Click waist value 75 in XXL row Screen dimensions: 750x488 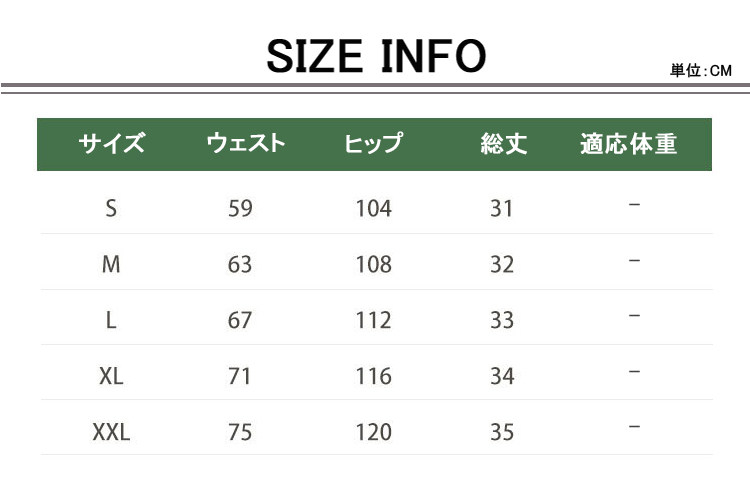pos(240,432)
